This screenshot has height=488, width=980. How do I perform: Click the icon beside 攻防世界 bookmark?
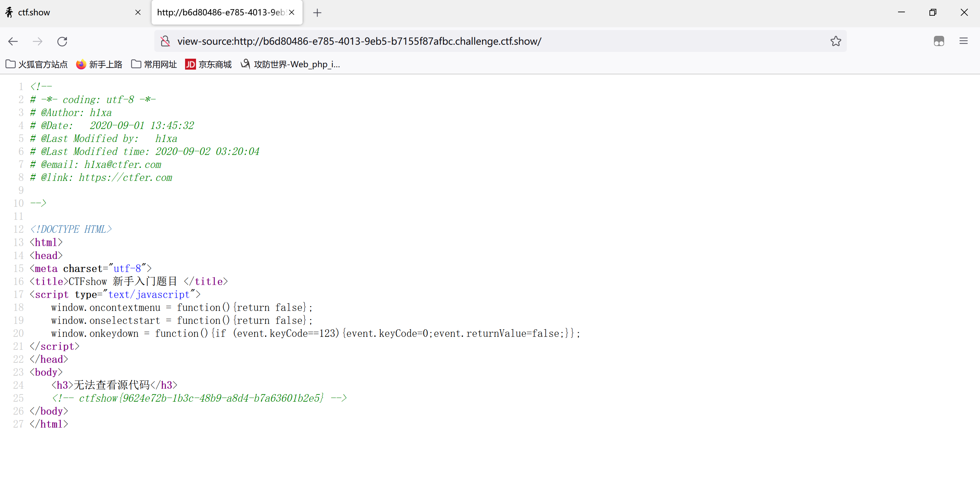click(246, 64)
